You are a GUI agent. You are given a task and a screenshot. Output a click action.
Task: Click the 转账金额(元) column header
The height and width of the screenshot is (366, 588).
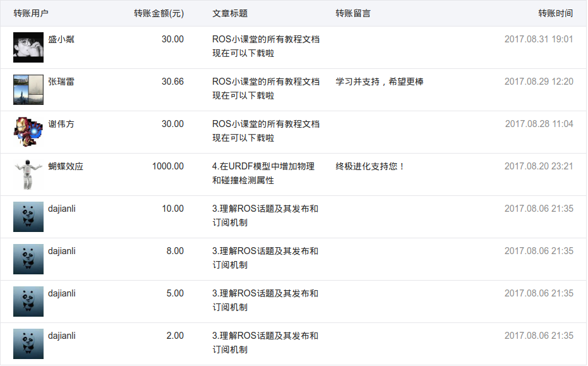click(x=159, y=13)
